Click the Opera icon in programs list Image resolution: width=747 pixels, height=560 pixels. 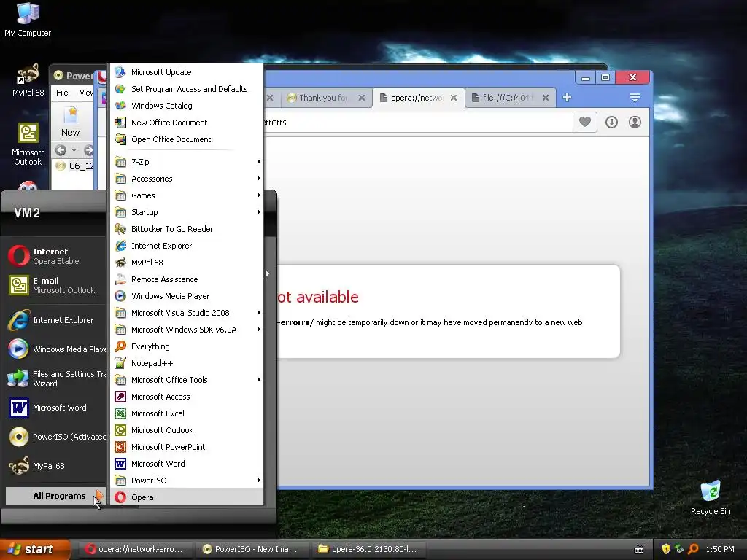point(120,497)
